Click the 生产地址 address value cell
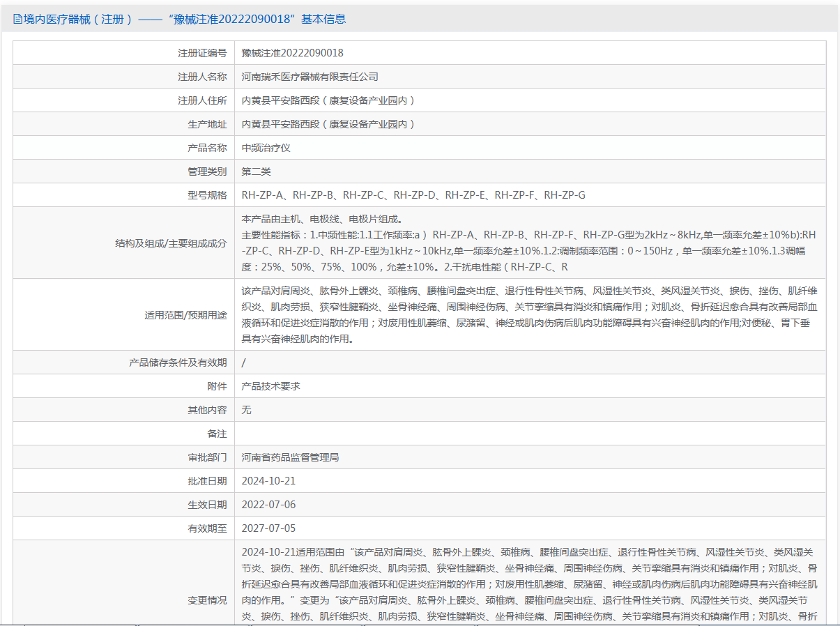Viewport: 840px width, 626px height. [x=328, y=124]
